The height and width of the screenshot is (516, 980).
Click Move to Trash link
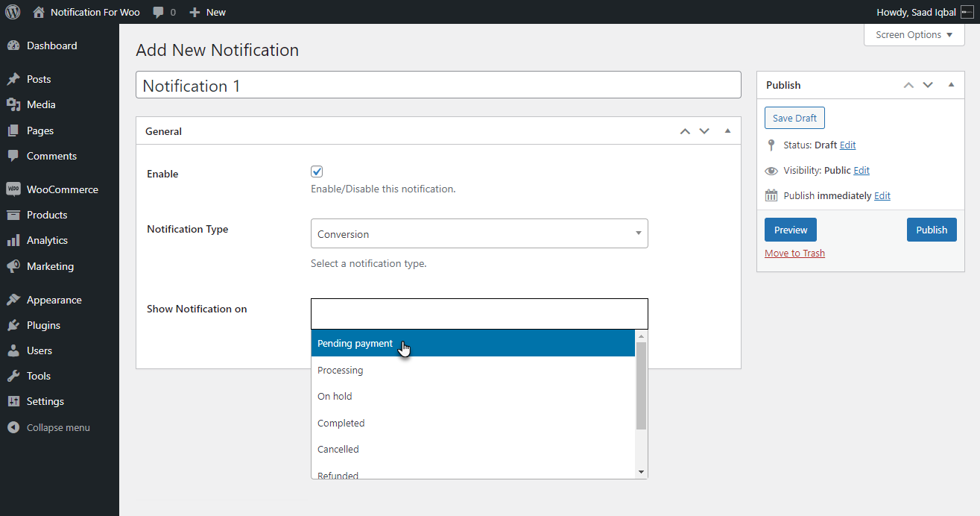[794, 253]
